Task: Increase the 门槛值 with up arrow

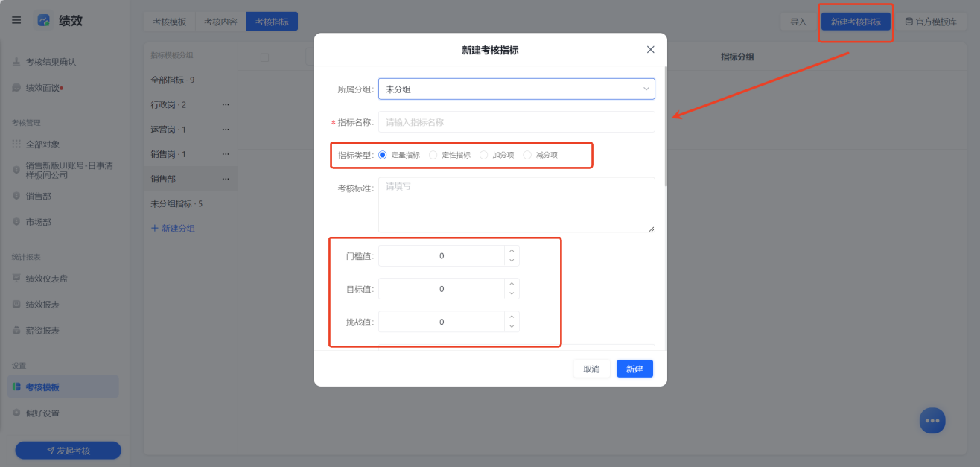Action: point(512,251)
